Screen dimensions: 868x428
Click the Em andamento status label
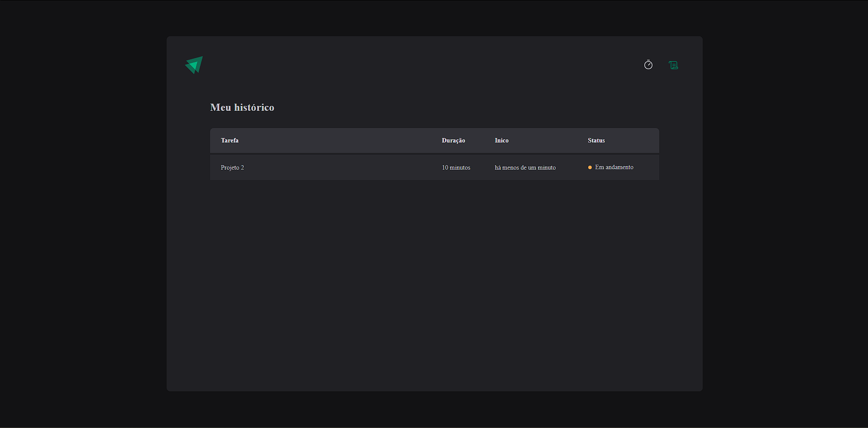pos(614,167)
